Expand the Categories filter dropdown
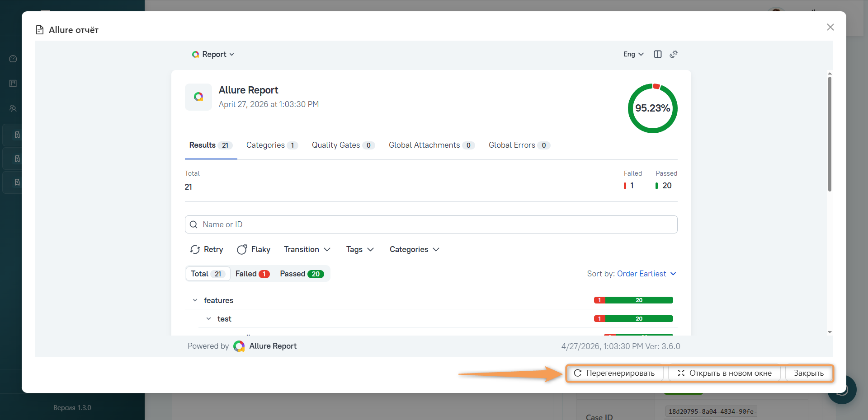 tap(414, 249)
